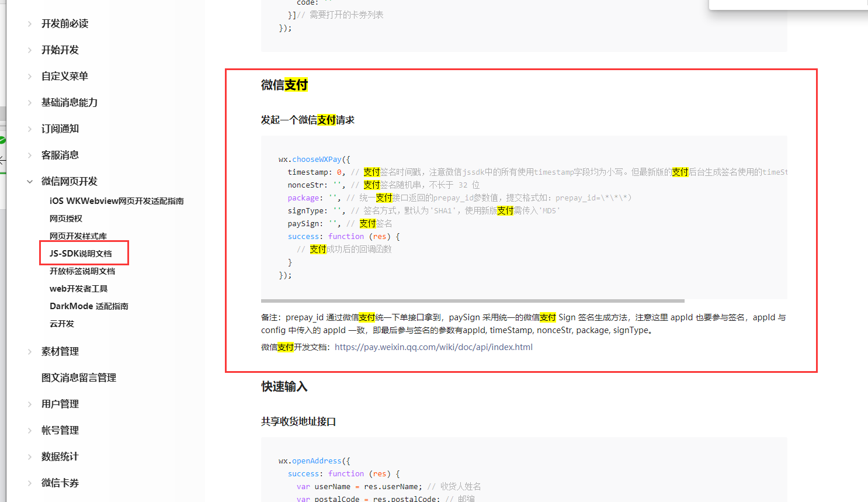
Task: Click the 共享收货地址接口 subheading
Action: pyautogui.click(x=298, y=421)
